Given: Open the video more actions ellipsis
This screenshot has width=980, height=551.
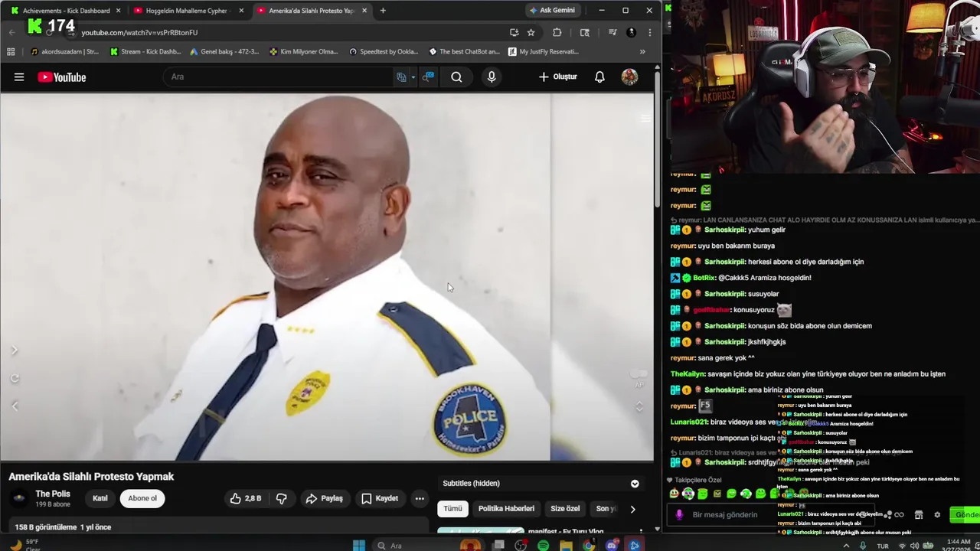Looking at the screenshot, I should point(420,498).
